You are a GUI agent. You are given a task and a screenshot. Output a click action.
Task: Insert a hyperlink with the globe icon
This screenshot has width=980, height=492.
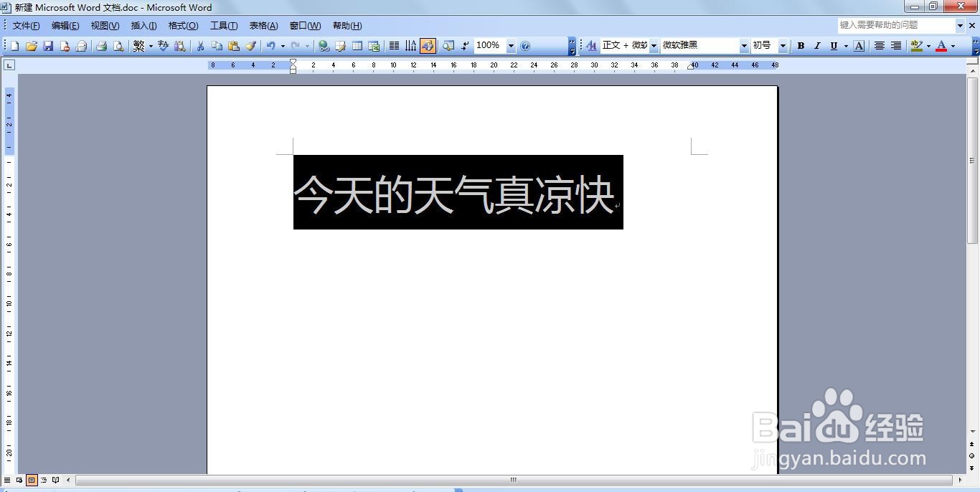(x=324, y=46)
